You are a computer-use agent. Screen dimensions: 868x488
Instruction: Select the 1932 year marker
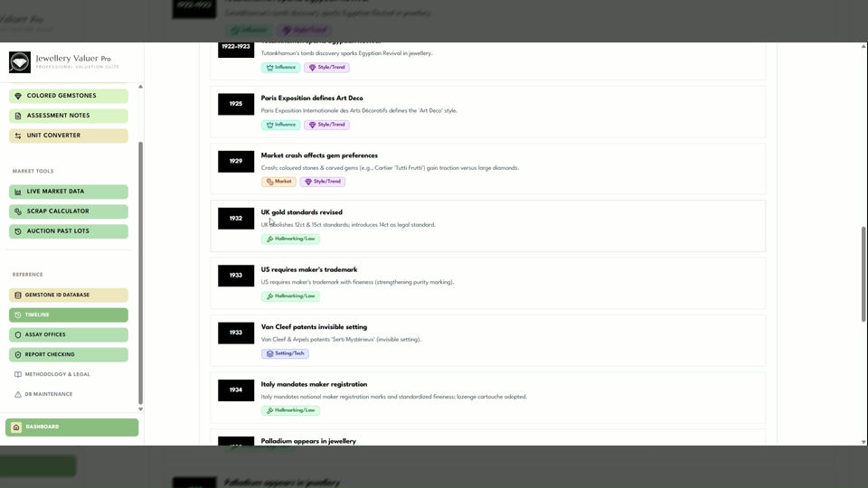pyautogui.click(x=236, y=219)
